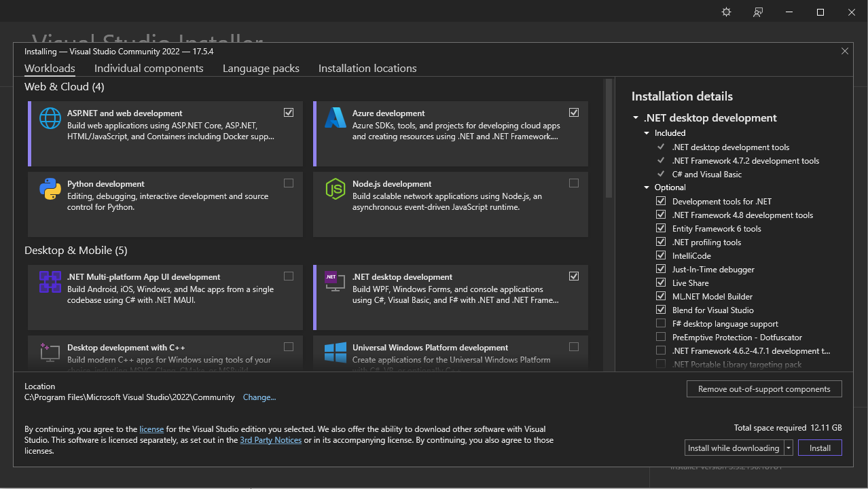Check the Node.js development workload
868x489 pixels.
tap(574, 183)
